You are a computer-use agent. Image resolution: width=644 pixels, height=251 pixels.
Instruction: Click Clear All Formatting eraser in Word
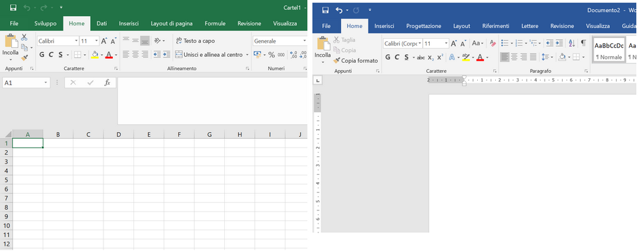[x=493, y=43]
